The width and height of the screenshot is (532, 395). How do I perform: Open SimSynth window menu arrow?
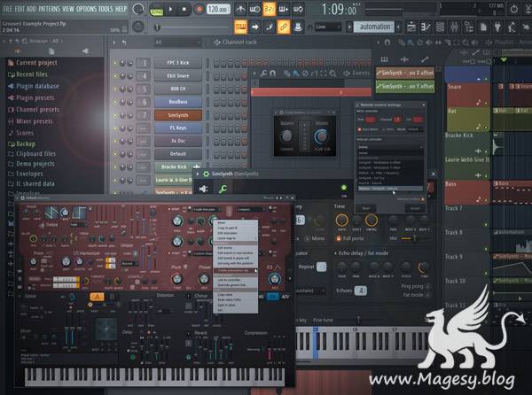[198, 174]
